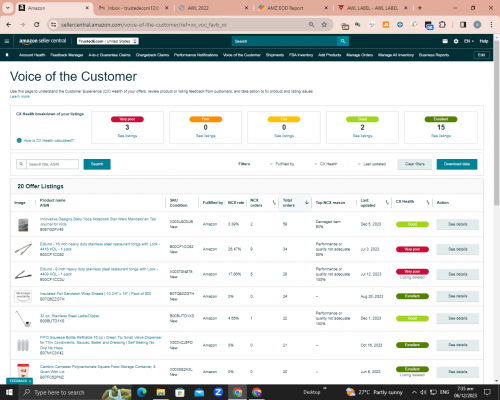Sort by the Last updated column
This screenshot has height=400, width=500.
(x=387, y=202)
